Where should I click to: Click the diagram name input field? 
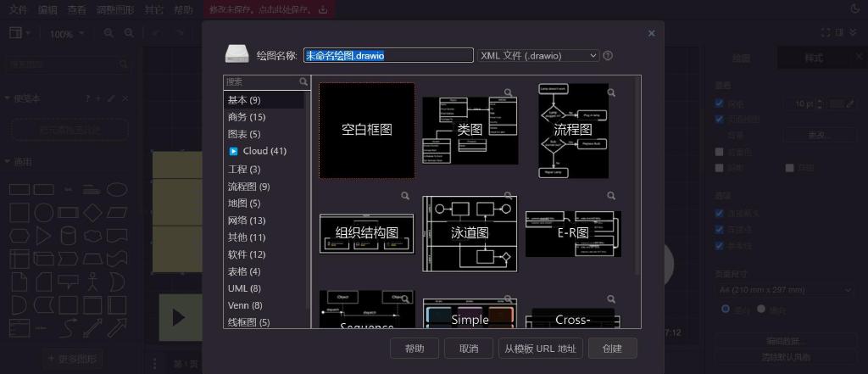pos(388,55)
